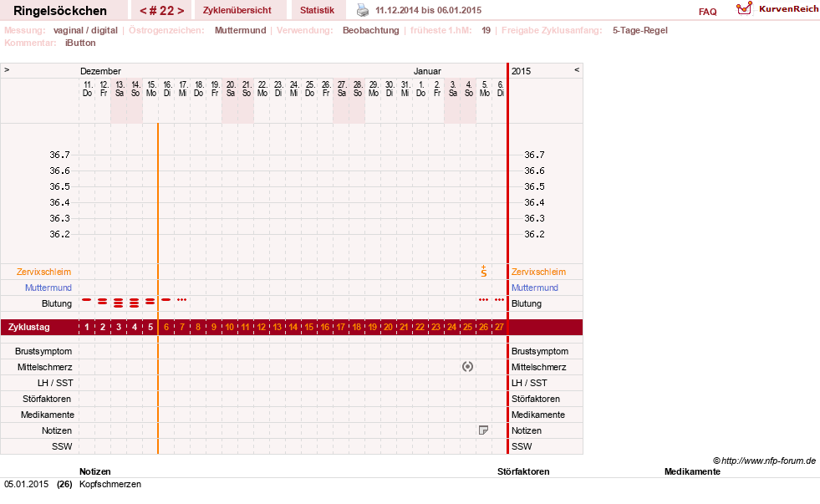The image size is (820, 504).
Task: Click the bleeding marker on cycle day 6
Action: (166, 300)
